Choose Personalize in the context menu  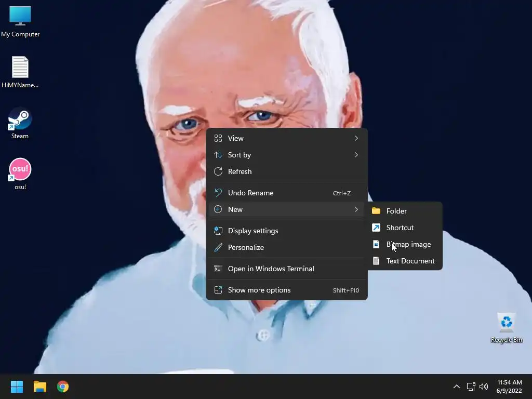point(287,247)
